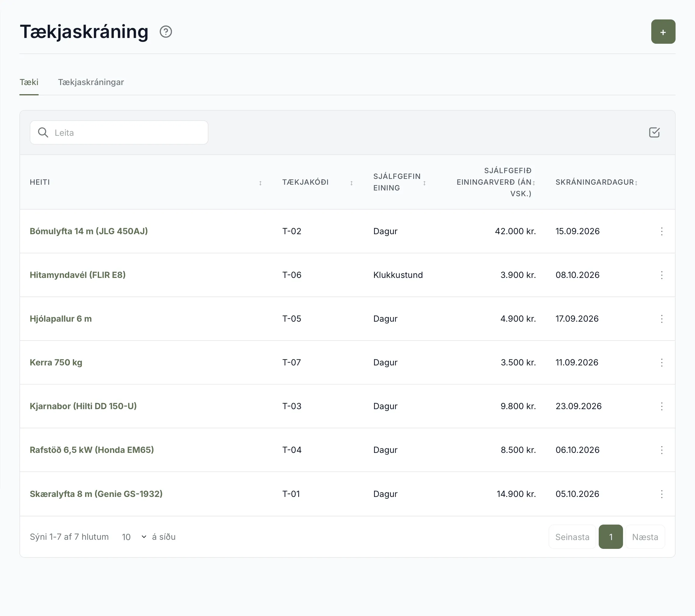The width and height of the screenshot is (695, 616).
Task: Focus the Leita search field
Action: [119, 132]
